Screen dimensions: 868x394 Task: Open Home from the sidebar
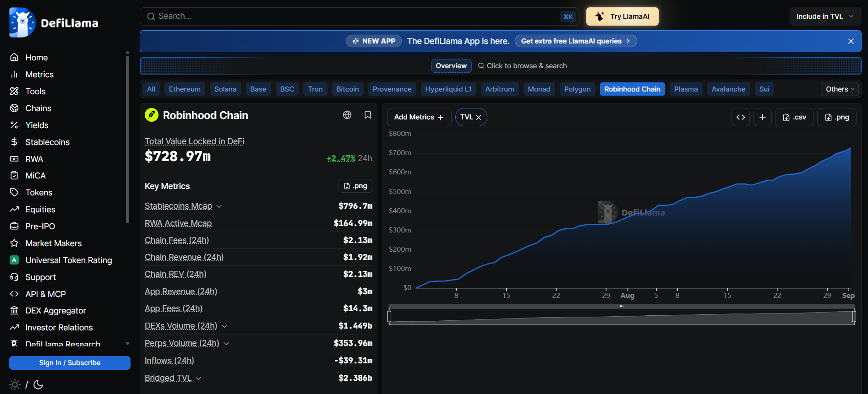point(37,58)
